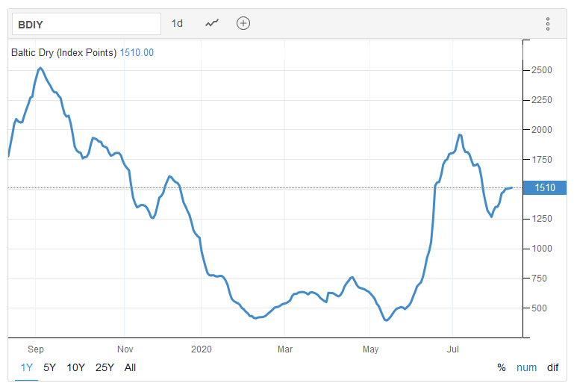This screenshot has height=392, width=574.
Task: Toggle num display mode
Action: [526, 367]
